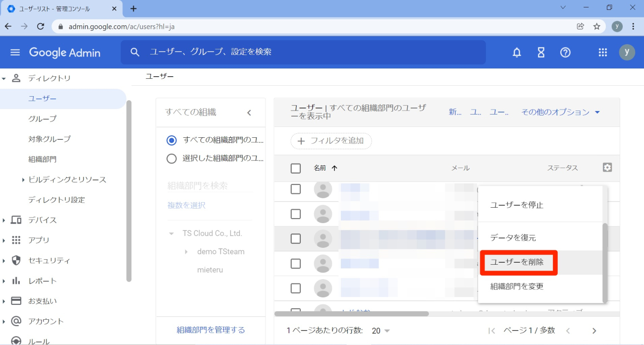The image size is (644, 345).
Task: Click the notifications bell icon
Action: coord(517,53)
